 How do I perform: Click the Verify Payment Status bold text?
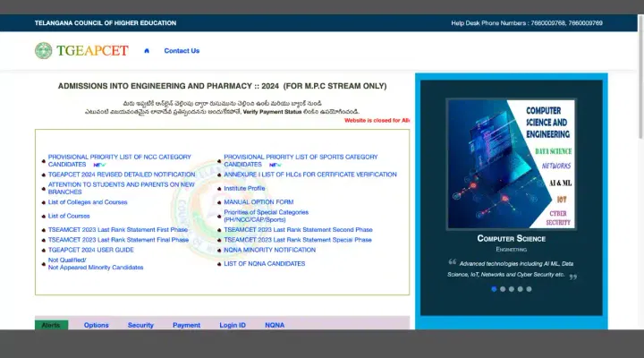coord(272,112)
